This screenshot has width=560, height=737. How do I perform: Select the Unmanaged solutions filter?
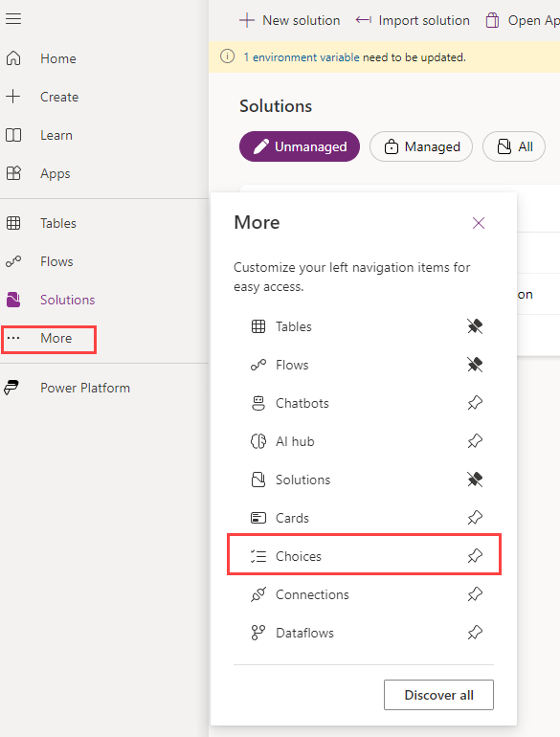pyautogui.click(x=300, y=146)
